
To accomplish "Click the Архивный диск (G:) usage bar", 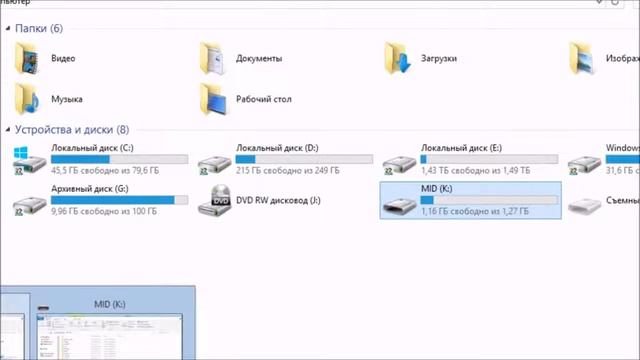I will pos(120,200).
